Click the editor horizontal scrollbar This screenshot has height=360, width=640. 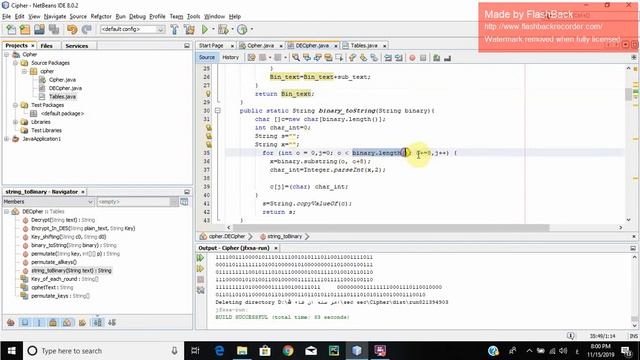pyautogui.click(x=390, y=227)
